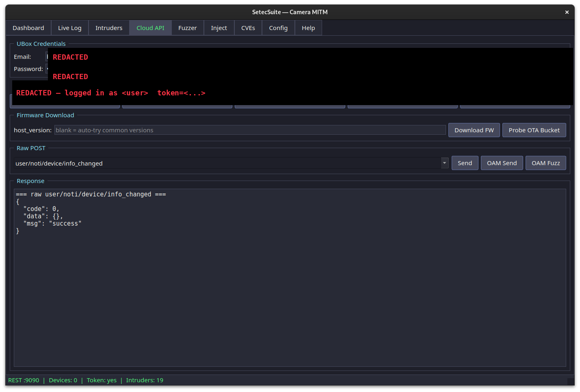View the Intruders tab
The image size is (580, 392).
(109, 28)
